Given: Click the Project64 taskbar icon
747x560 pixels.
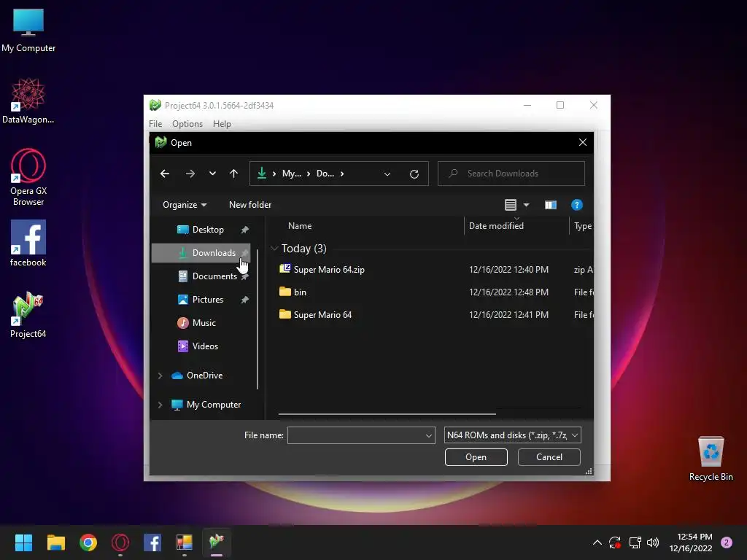Looking at the screenshot, I should coord(217,542).
